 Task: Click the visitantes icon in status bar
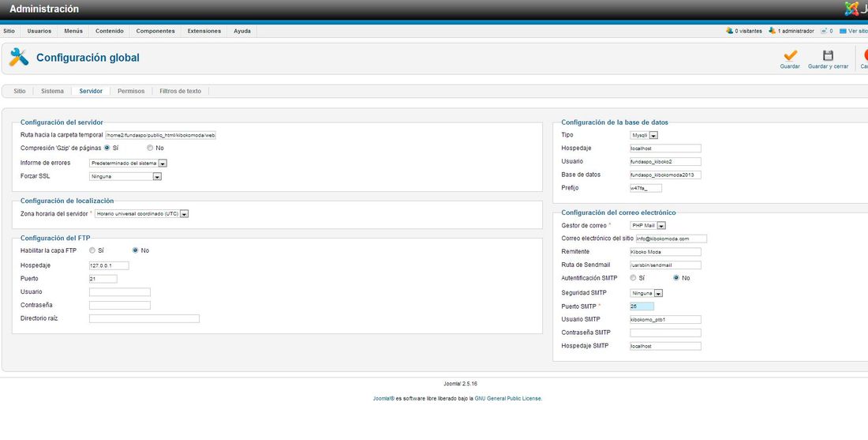(730, 31)
